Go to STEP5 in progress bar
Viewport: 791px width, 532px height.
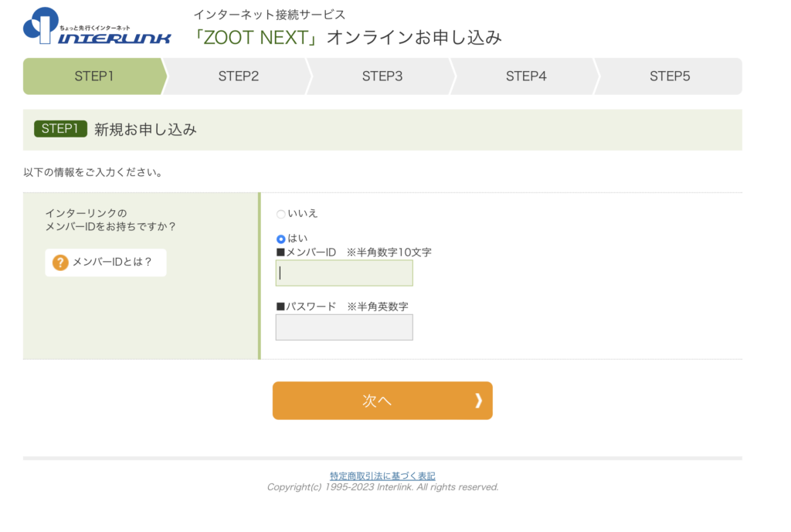(670, 76)
